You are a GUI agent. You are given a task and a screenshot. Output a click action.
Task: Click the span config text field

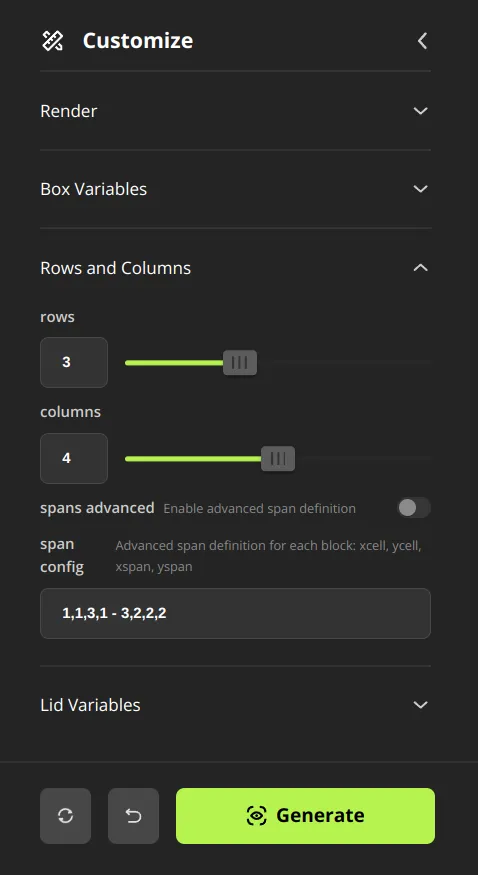[x=235, y=613]
